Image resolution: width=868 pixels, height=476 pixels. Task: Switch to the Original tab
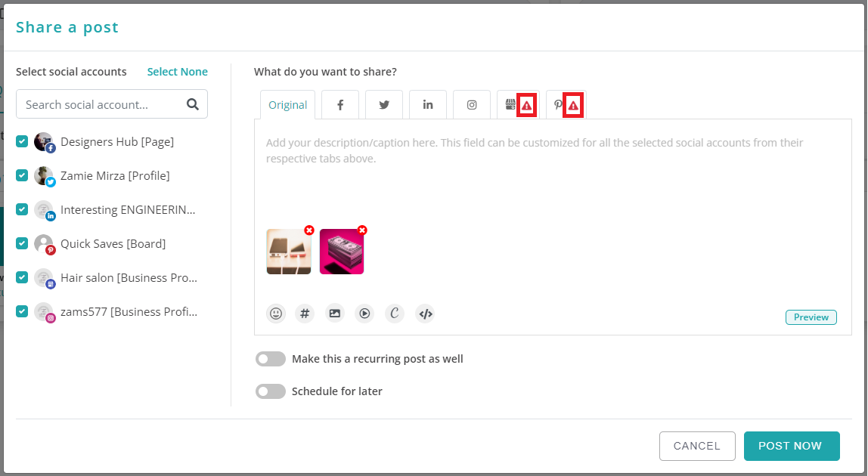[287, 104]
